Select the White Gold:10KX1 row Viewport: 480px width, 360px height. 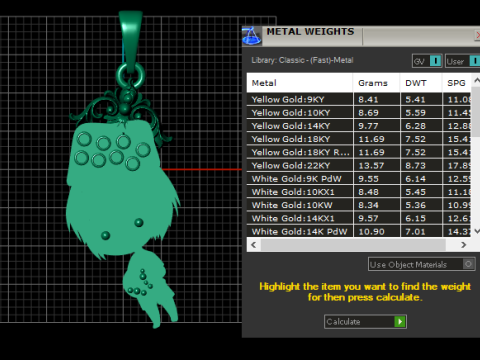[x=359, y=192]
